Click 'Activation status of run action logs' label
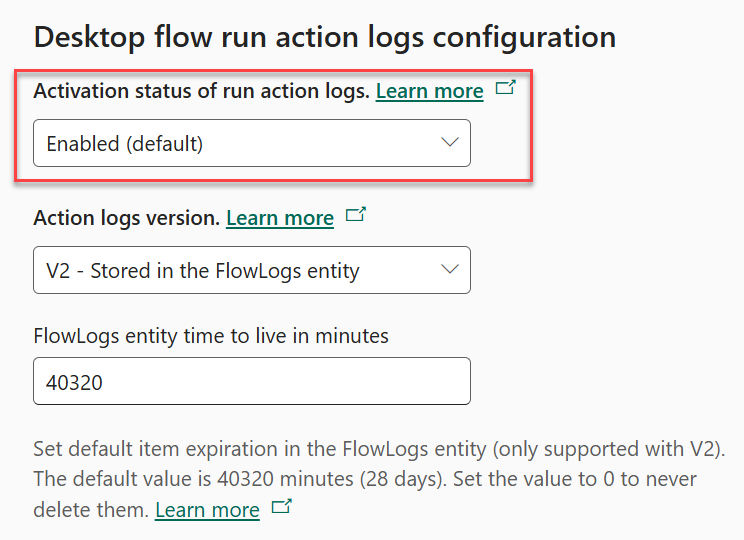 (201, 91)
